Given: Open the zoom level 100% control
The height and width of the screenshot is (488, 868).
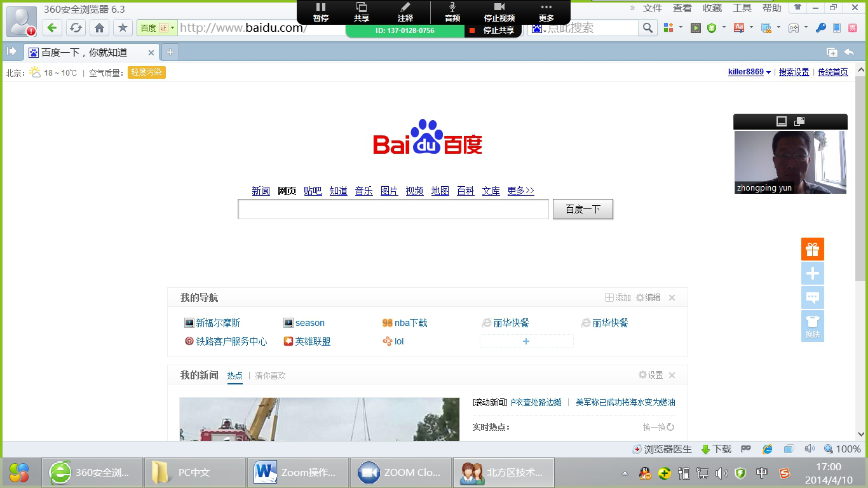Looking at the screenshot, I should click(843, 449).
